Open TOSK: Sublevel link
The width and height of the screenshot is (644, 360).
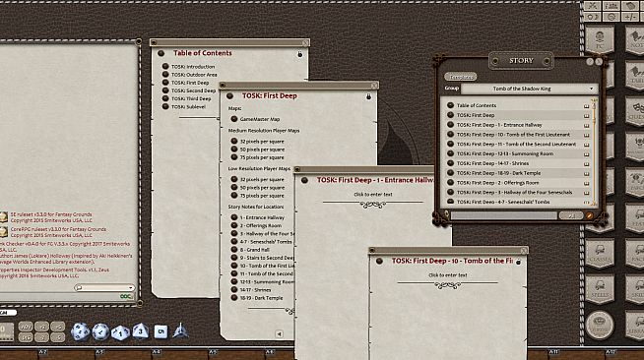pos(188,106)
